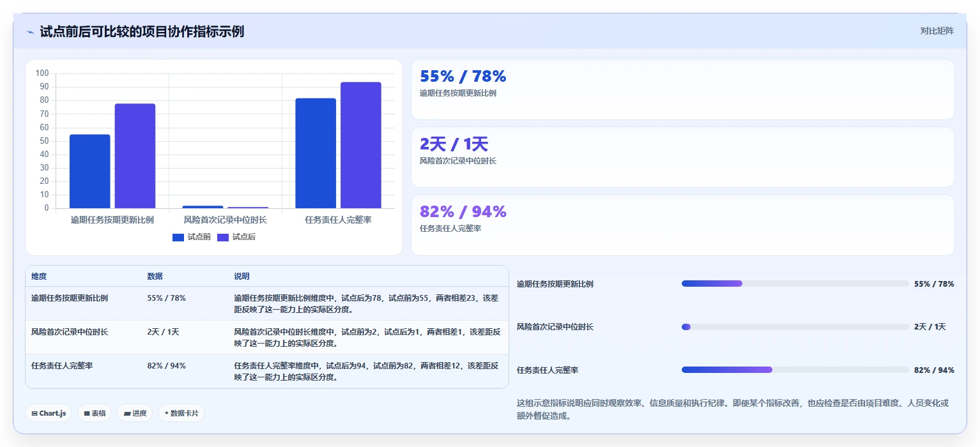Click the 任务责任人完整率 x-axis label in chart
The width and height of the screenshot is (980, 447).
(x=339, y=220)
